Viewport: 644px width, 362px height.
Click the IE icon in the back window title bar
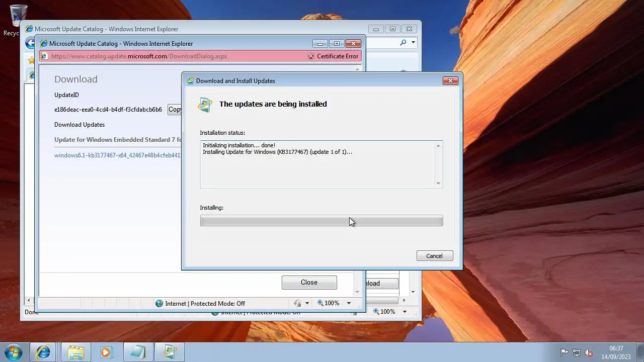pyautogui.click(x=29, y=29)
